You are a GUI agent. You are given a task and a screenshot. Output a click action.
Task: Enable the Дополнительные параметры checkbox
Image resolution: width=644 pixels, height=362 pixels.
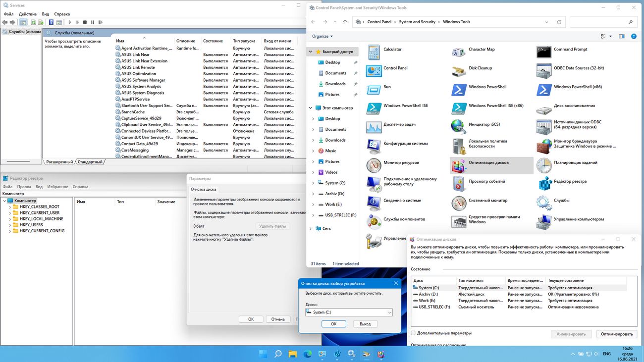pyautogui.click(x=413, y=333)
